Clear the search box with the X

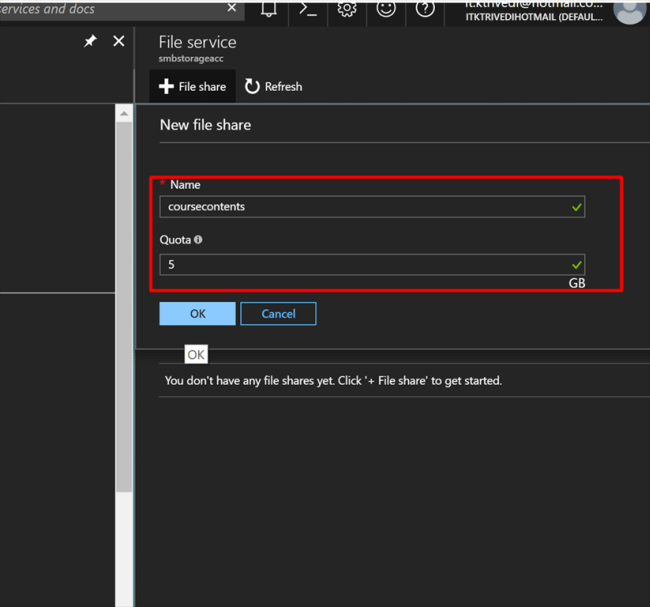pyautogui.click(x=232, y=7)
